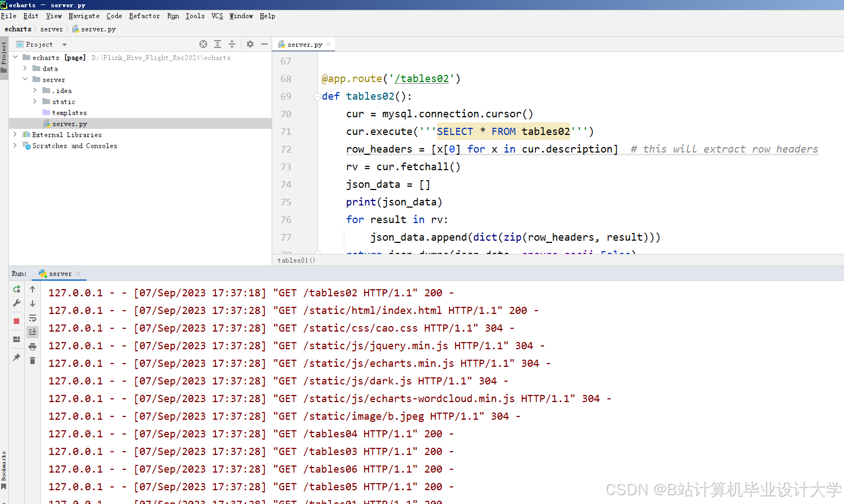Click tables01() breadcrumb below editor
This screenshot has width=844, height=504.
tap(296, 260)
